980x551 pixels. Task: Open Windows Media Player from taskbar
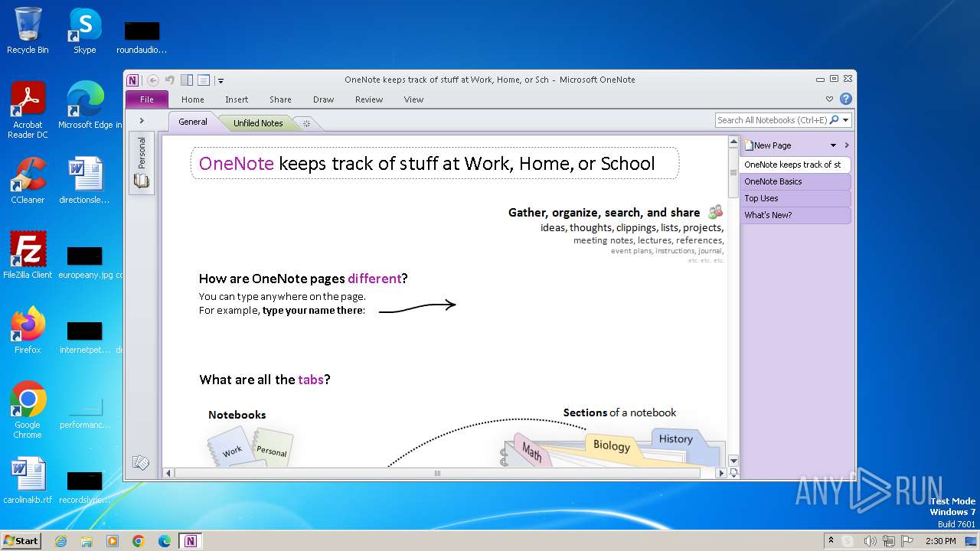point(113,541)
